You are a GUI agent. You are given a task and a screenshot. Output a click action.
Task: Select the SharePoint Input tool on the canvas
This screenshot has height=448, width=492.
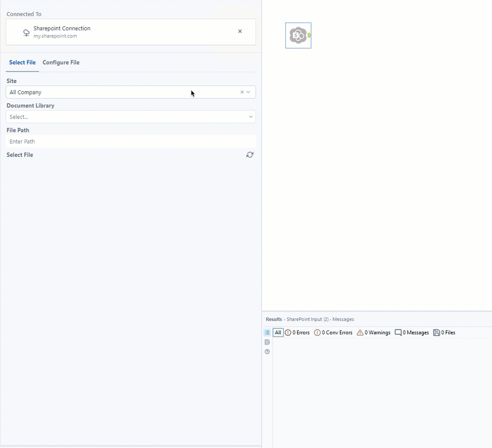pyautogui.click(x=298, y=35)
